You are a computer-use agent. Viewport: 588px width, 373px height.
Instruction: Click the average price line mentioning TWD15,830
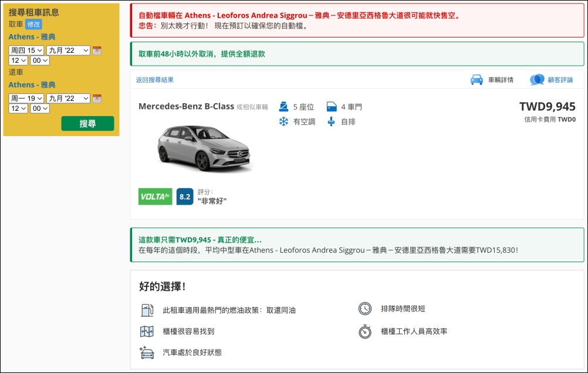[x=329, y=250]
